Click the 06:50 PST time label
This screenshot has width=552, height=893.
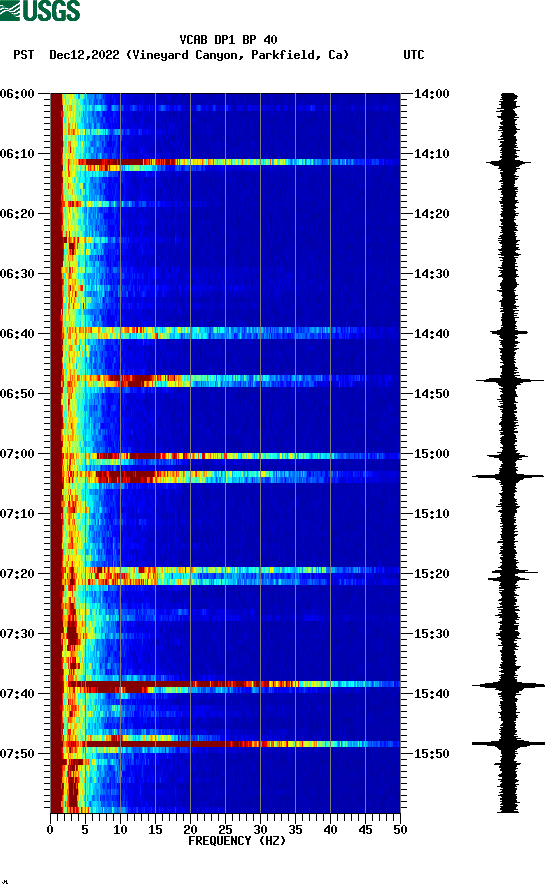[17, 394]
